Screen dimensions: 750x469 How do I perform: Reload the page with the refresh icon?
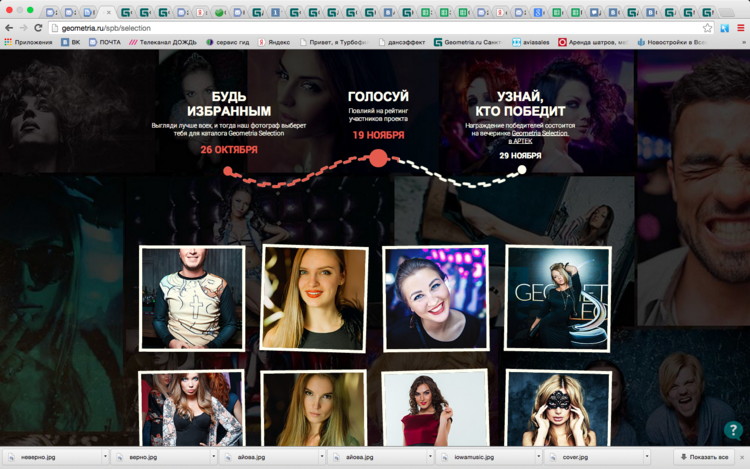pos(38,28)
